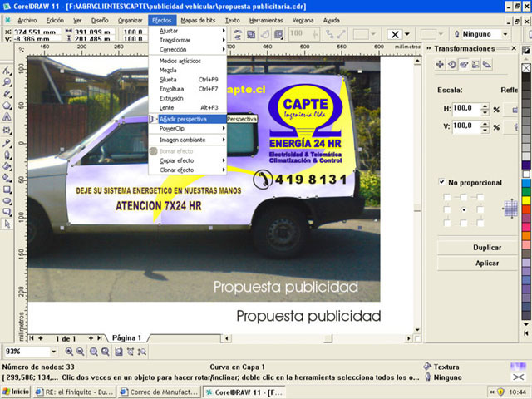Select the top-left anchor point box
The height and width of the screenshot is (399, 532).
[x=447, y=197]
